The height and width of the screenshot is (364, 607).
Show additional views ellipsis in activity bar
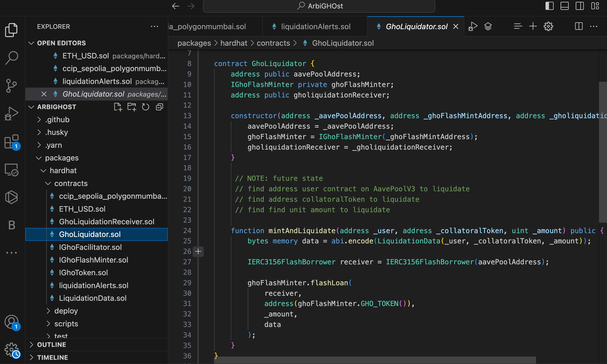[11, 253]
